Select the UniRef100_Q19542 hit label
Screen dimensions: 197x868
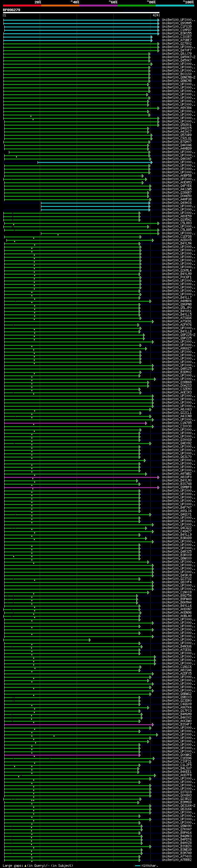pos(177,220)
